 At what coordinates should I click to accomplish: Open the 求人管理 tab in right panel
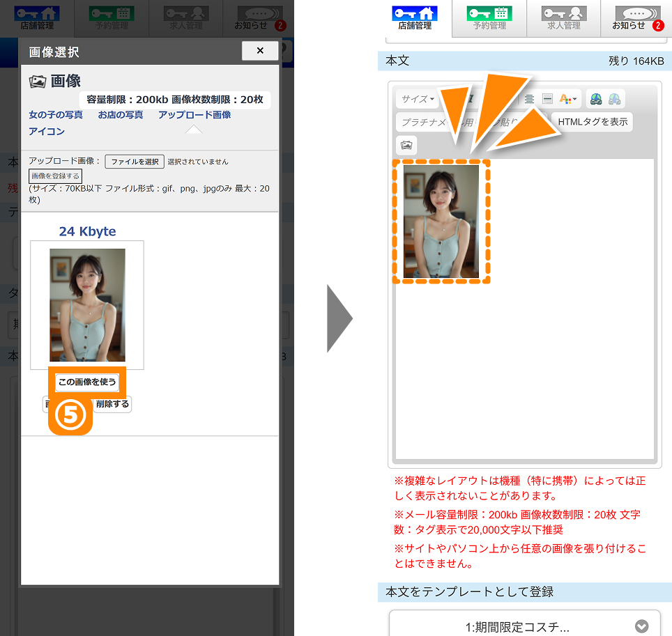click(563, 18)
